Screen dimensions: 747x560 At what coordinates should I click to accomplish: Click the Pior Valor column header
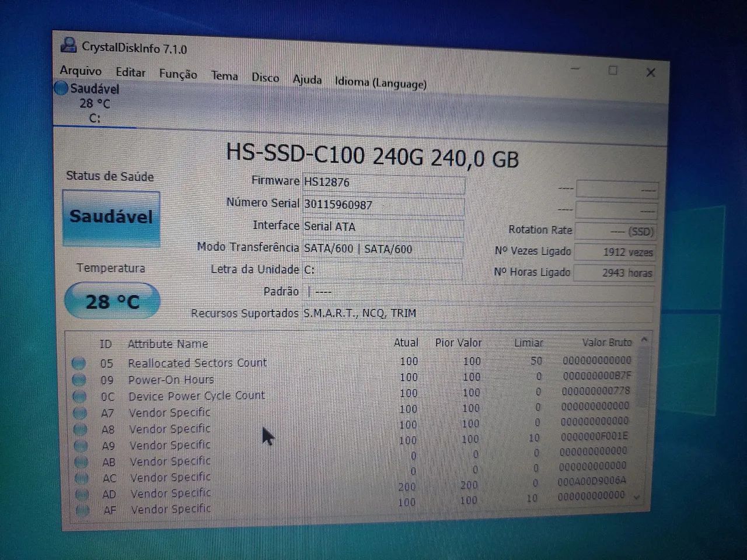click(x=458, y=342)
